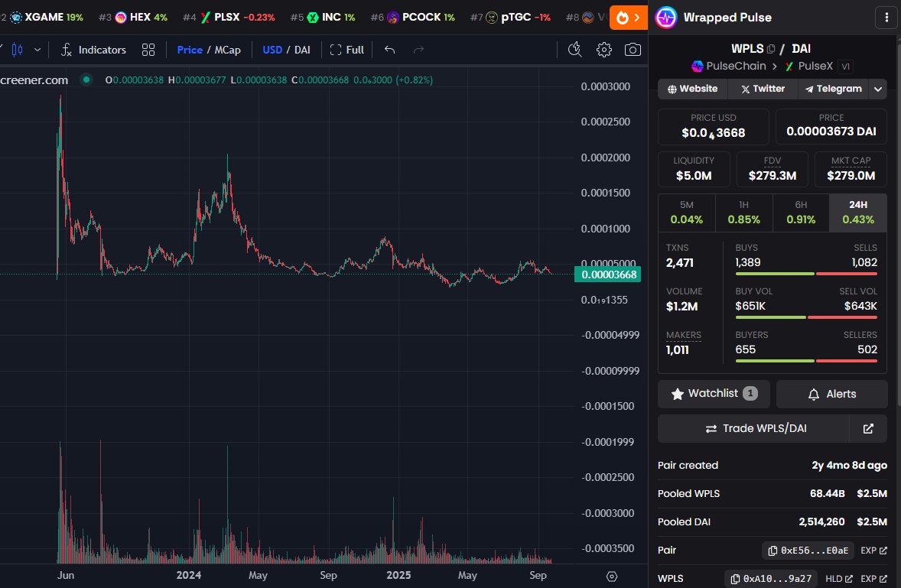This screenshot has width=901, height=588.
Task: Click the PulseX DEX label
Action: click(x=809, y=66)
